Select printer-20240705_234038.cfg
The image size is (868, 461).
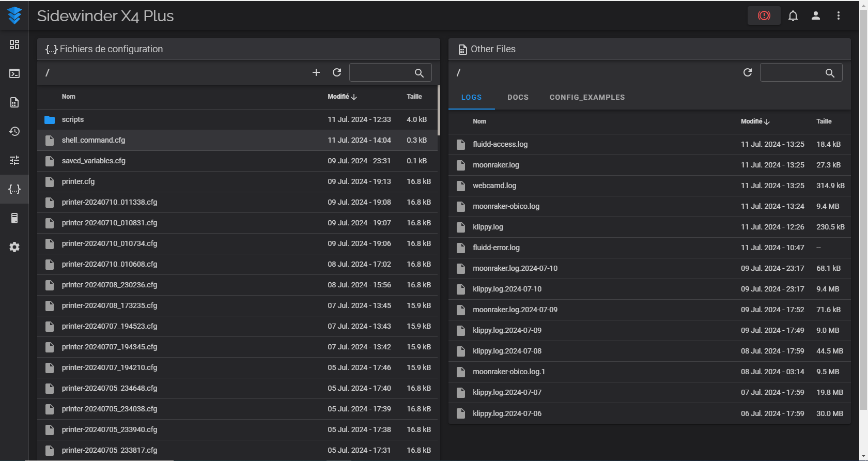click(237, 409)
